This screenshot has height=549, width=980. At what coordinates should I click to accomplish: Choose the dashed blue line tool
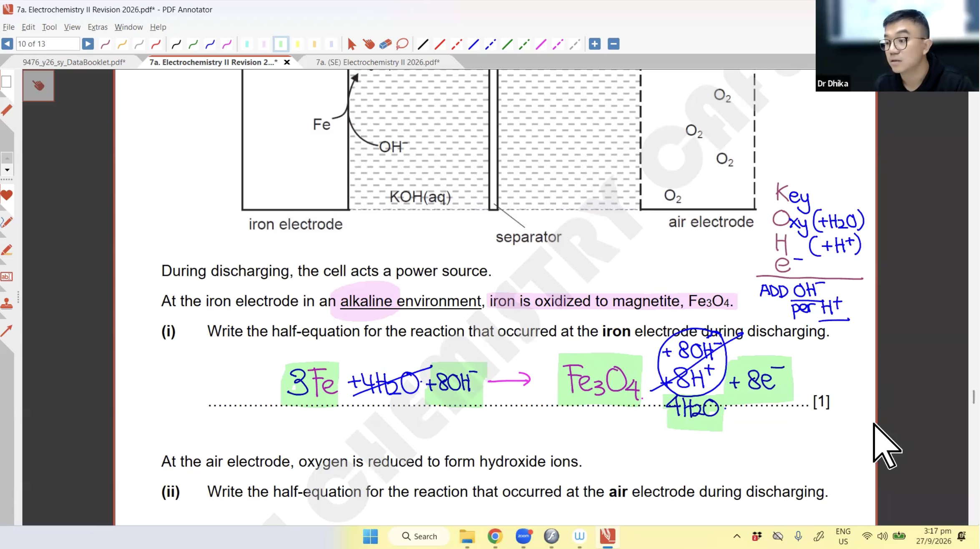pyautogui.click(x=490, y=44)
